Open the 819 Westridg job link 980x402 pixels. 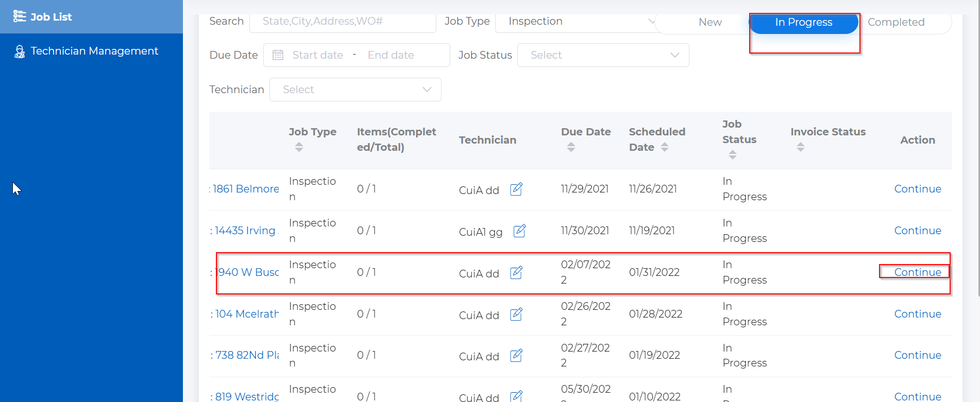pyautogui.click(x=244, y=396)
